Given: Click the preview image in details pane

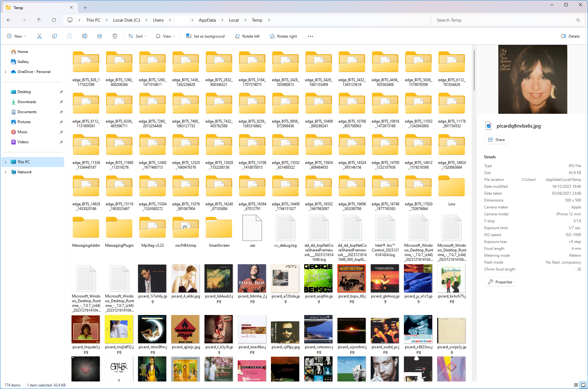Looking at the screenshot, I should [x=532, y=79].
